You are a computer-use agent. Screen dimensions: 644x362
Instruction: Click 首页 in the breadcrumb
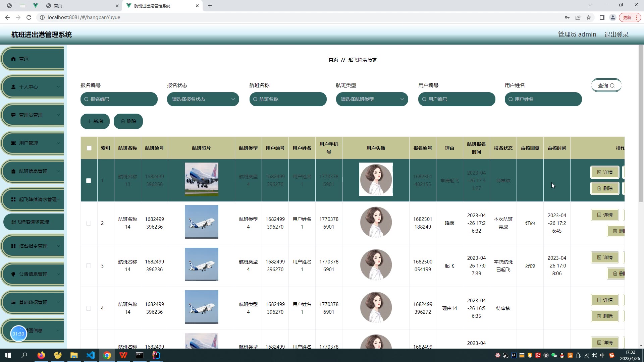click(333, 60)
